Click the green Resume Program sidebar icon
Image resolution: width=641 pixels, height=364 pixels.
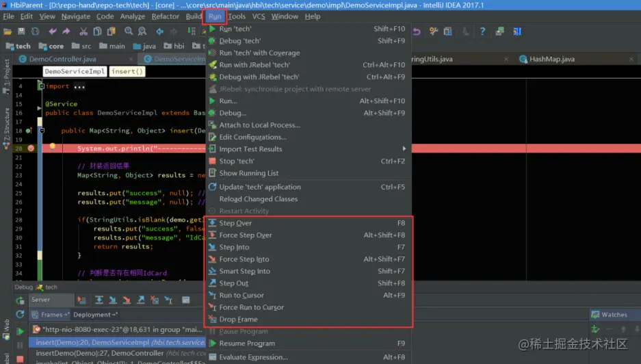(20, 331)
